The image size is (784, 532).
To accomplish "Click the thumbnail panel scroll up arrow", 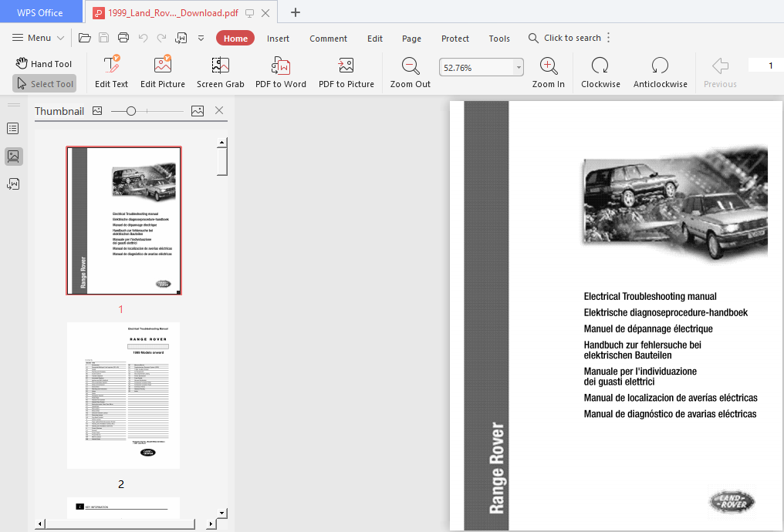I will (x=222, y=143).
